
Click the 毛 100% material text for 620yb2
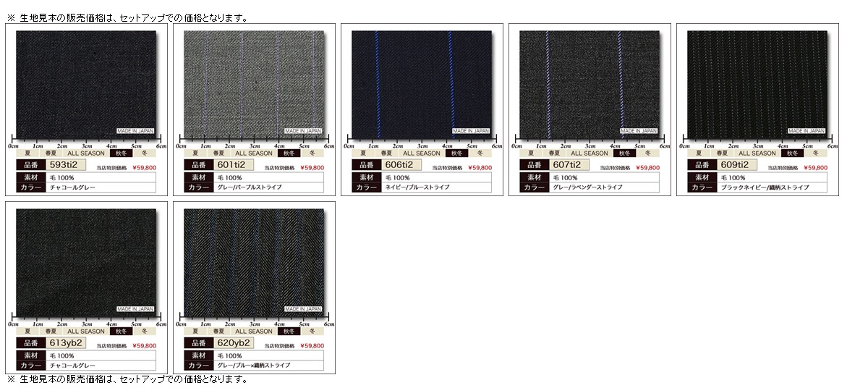[x=229, y=356]
